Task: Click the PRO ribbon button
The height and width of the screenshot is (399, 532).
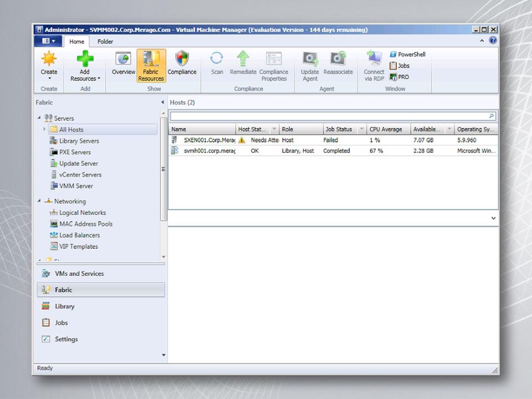Action: point(400,77)
